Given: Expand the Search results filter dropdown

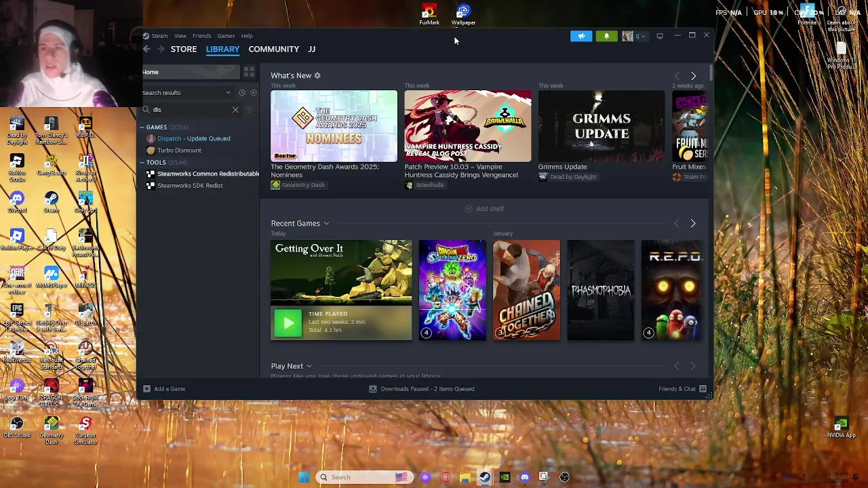Looking at the screenshot, I should [186, 92].
